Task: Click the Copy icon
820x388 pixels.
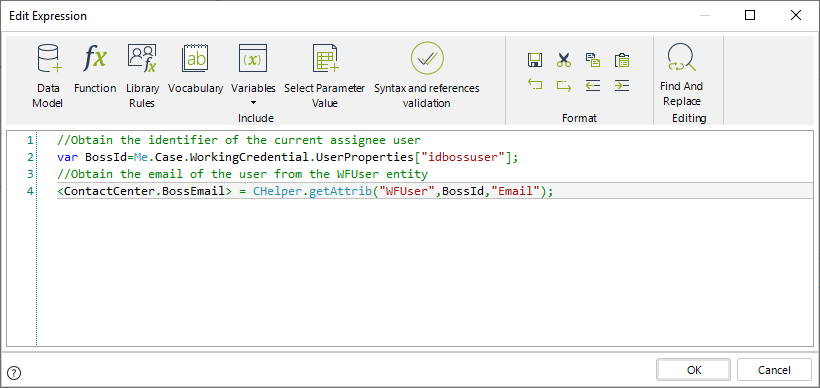Action: (x=593, y=60)
